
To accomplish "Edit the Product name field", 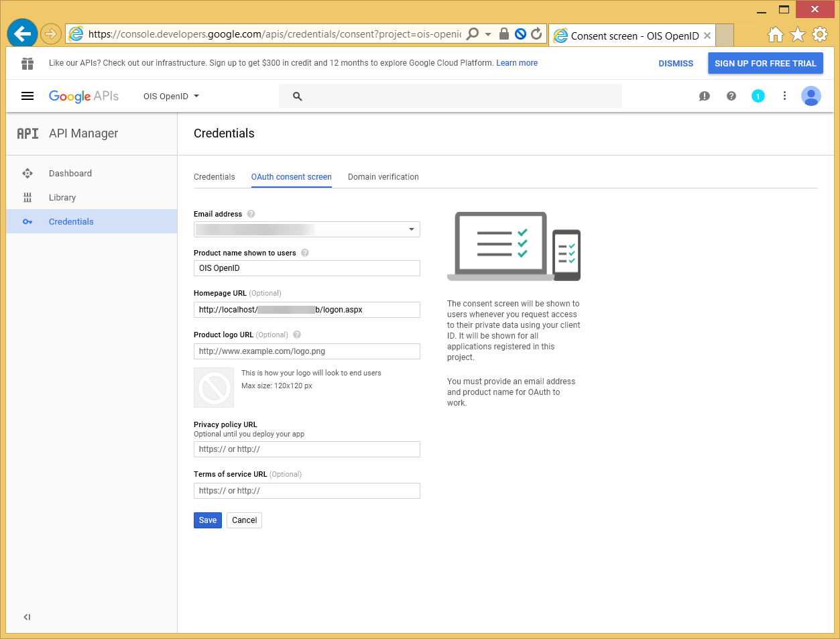I will coord(307,268).
